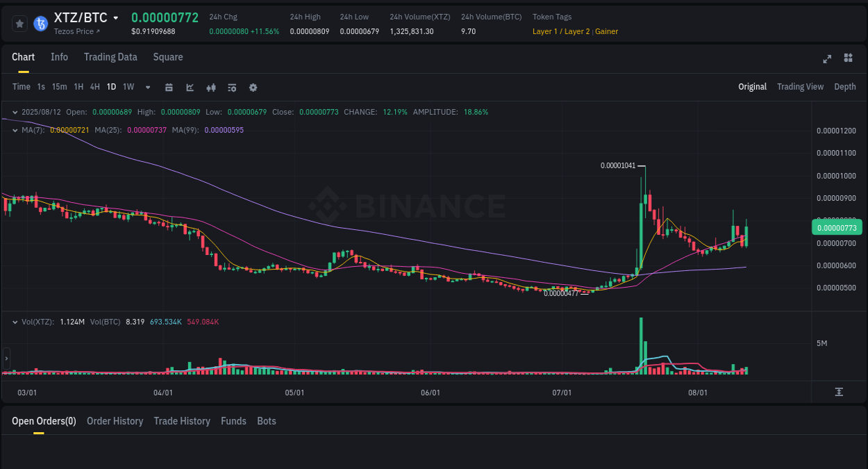Image resolution: width=868 pixels, height=469 pixels.
Task: Open chart settings gear icon
Action: pyautogui.click(x=253, y=87)
